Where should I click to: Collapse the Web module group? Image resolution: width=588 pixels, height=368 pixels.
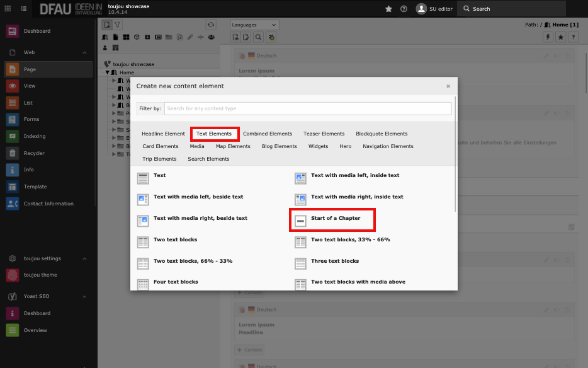(x=84, y=52)
